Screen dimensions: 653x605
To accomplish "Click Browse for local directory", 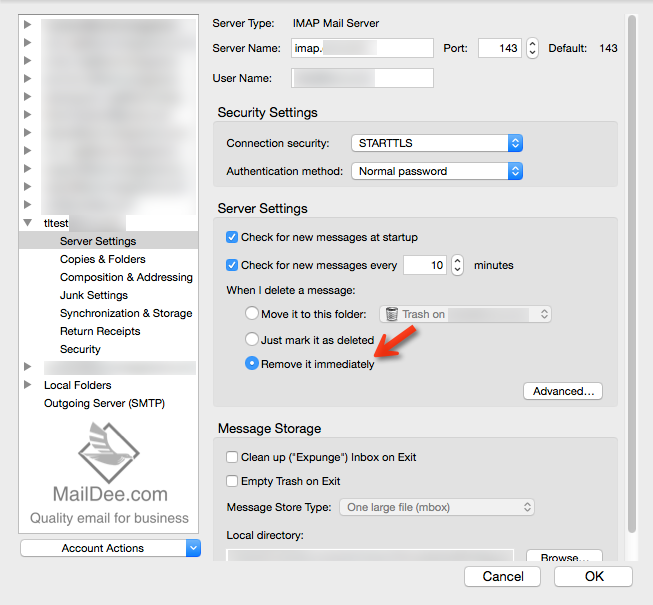I will pyautogui.click(x=564, y=556).
